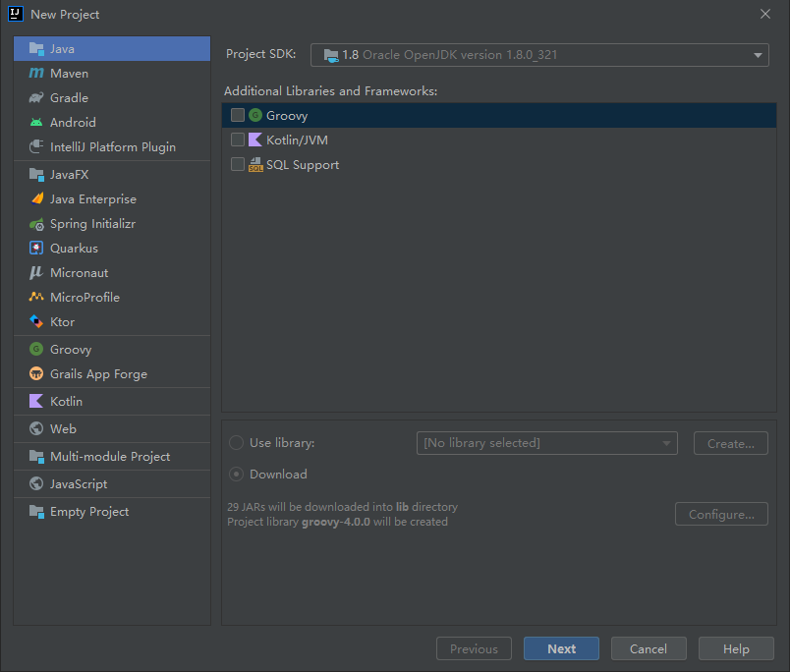Click the Java Enterprise flame icon
The height and width of the screenshot is (672, 790).
(x=36, y=199)
